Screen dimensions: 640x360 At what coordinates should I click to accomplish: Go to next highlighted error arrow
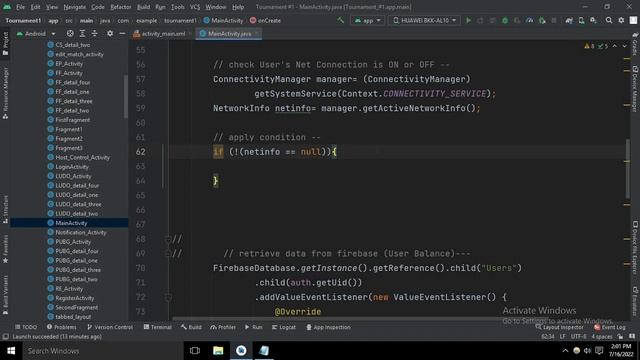624,46
